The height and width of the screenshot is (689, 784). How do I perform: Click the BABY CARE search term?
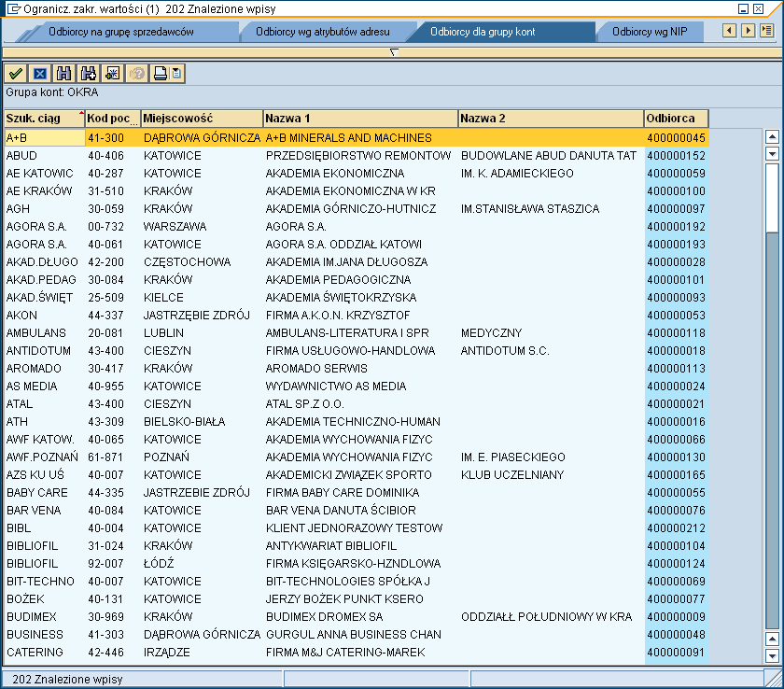click(x=37, y=493)
